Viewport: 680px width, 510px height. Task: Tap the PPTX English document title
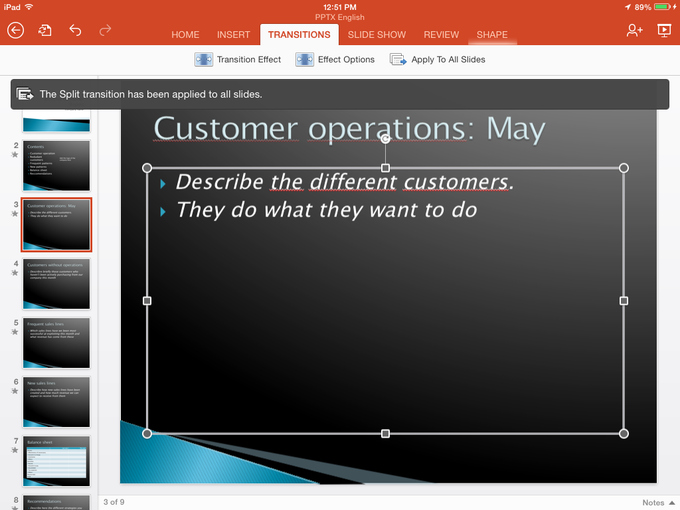(340, 17)
